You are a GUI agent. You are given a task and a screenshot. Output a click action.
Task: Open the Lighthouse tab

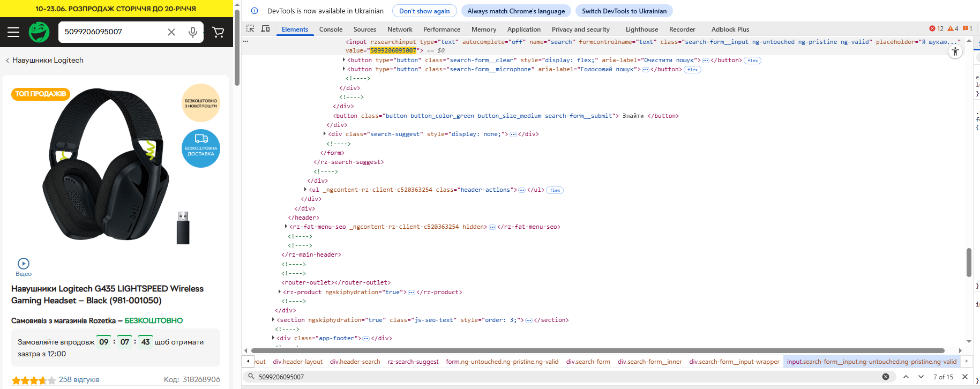pos(642,29)
